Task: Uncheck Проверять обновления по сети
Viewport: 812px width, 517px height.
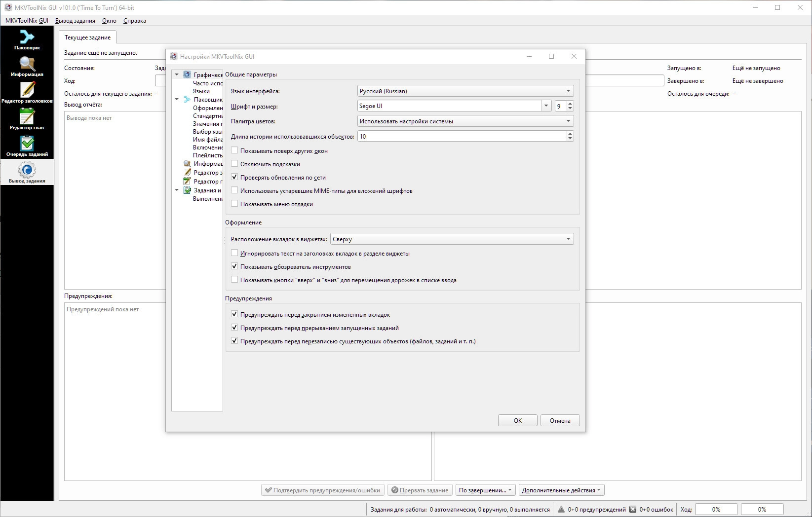Action: 234,177
